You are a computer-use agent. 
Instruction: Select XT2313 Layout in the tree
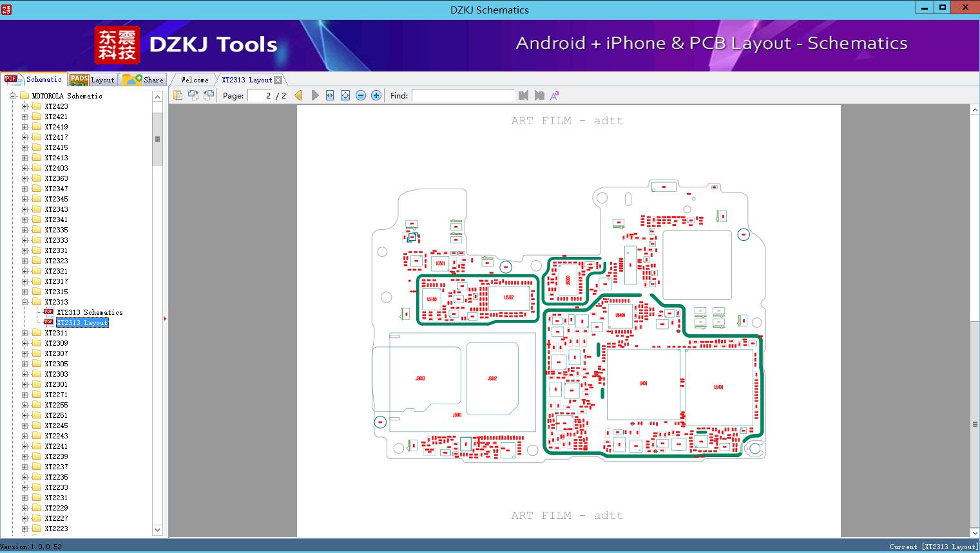pos(82,323)
